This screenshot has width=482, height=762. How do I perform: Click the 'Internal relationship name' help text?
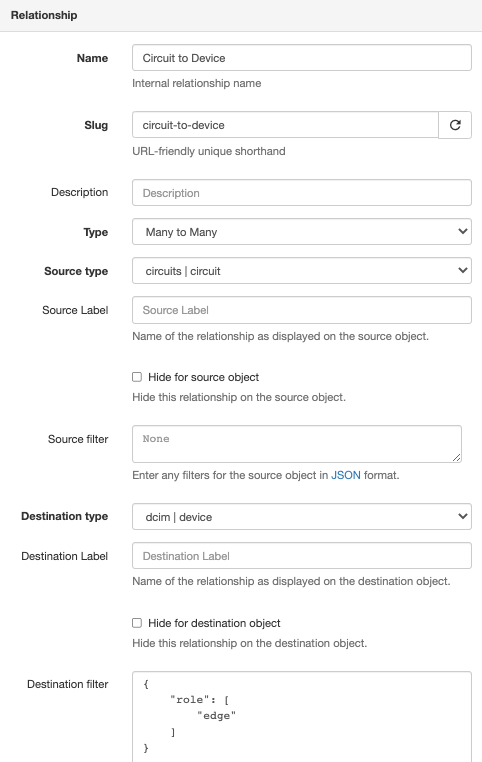[197, 83]
